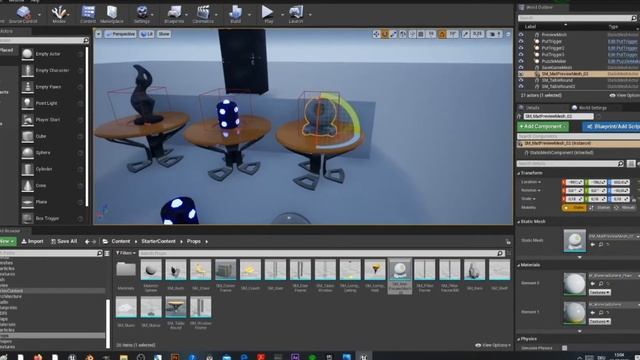Click the Player Start placement icon
The height and width of the screenshot is (360, 640).
27,120
